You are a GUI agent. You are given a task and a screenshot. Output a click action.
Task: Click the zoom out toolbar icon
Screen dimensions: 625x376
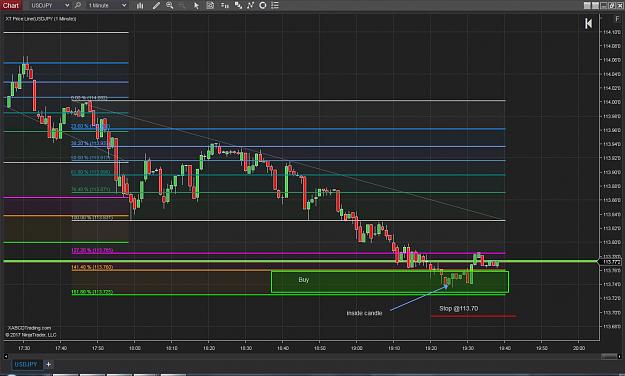coord(182,5)
